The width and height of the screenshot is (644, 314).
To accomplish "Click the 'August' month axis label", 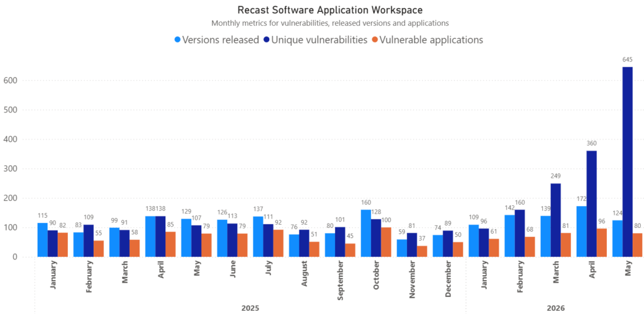I will (304, 273).
